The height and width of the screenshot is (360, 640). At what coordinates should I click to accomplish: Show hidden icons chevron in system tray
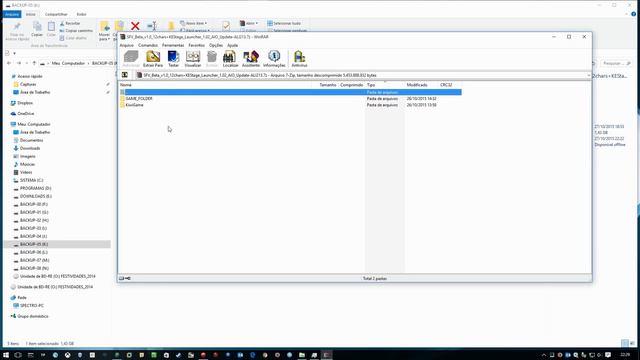coord(544,355)
